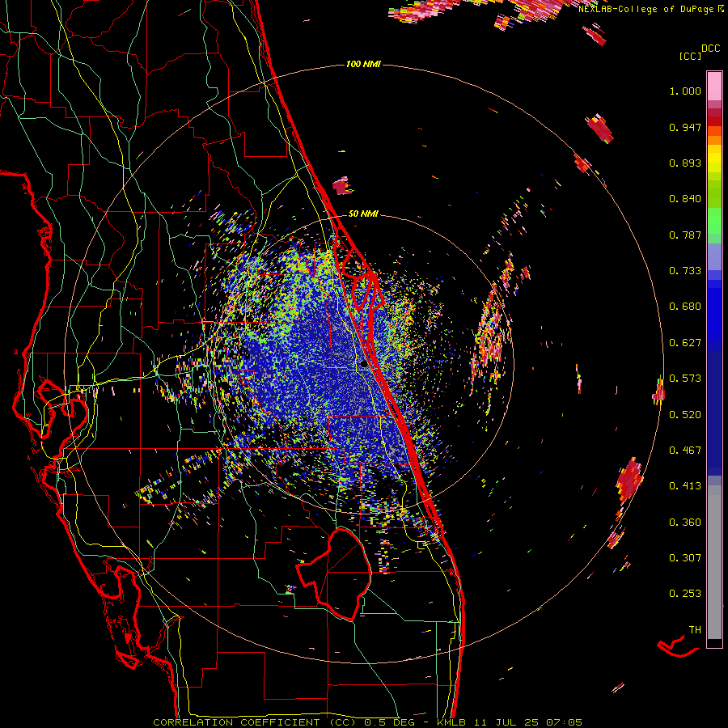Click the TH threshold legend label
728x728 pixels.
click(695, 630)
